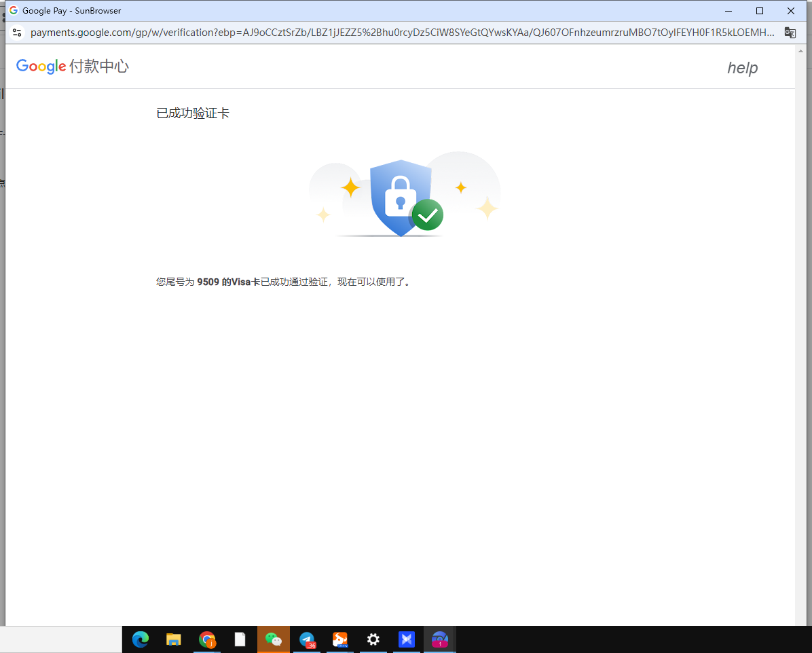812x653 pixels.
Task: View site information icon in address bar
Action: coord(17,33)
